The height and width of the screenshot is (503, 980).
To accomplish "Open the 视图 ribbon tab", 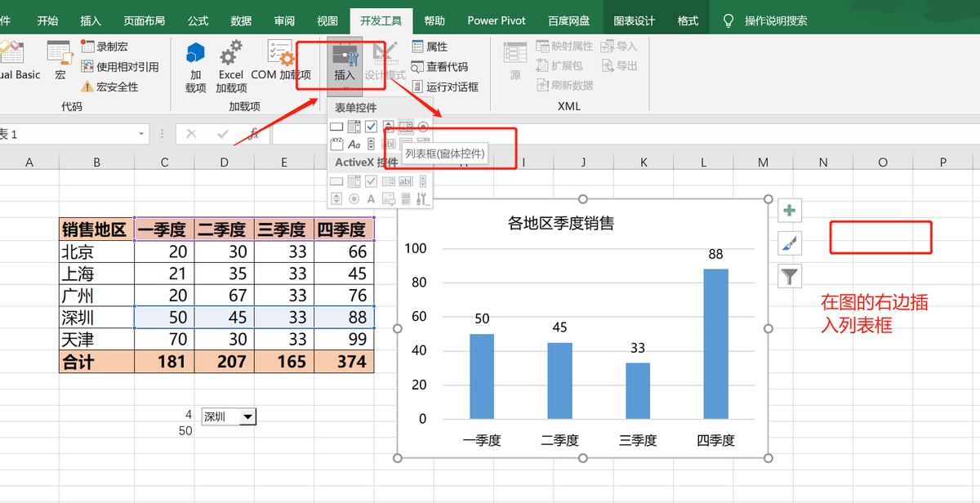I will tap(327, 20).
